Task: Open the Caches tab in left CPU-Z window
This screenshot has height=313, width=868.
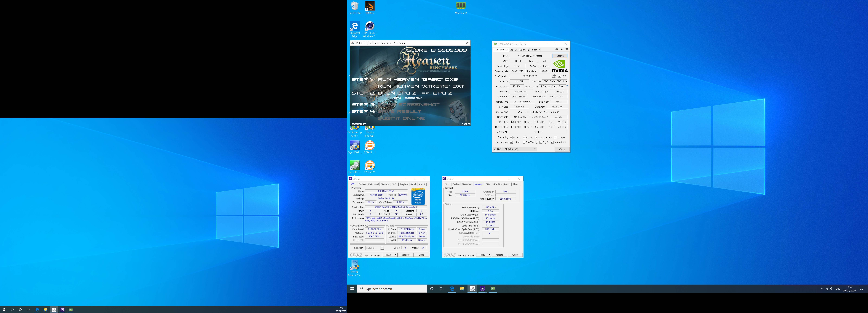Action: click(362, 184)
